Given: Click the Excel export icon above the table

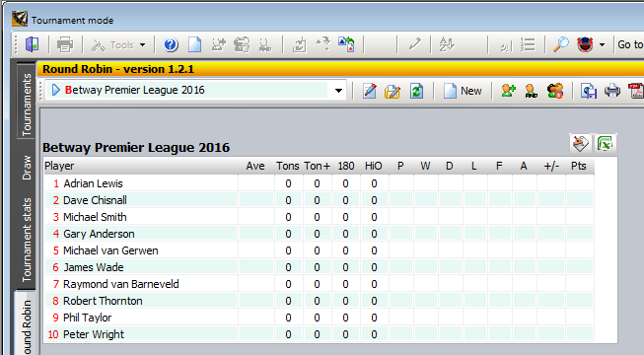Looking at the screenshot, I should point(605,144).
